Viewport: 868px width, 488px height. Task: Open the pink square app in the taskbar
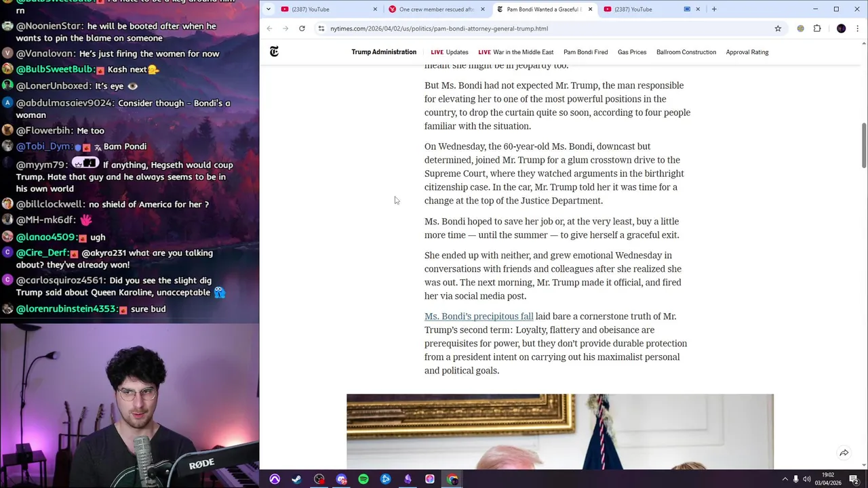tap(430, 479)
